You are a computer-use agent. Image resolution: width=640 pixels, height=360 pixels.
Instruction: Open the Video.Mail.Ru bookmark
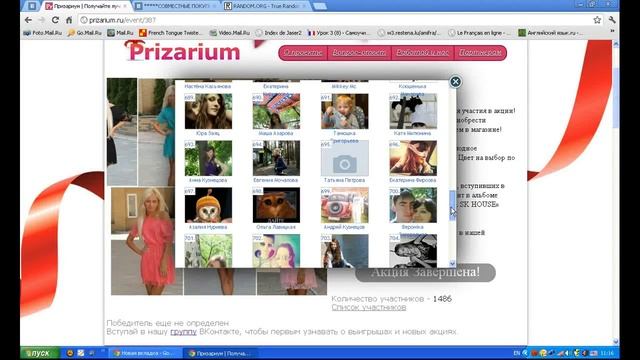pos(230,33)
